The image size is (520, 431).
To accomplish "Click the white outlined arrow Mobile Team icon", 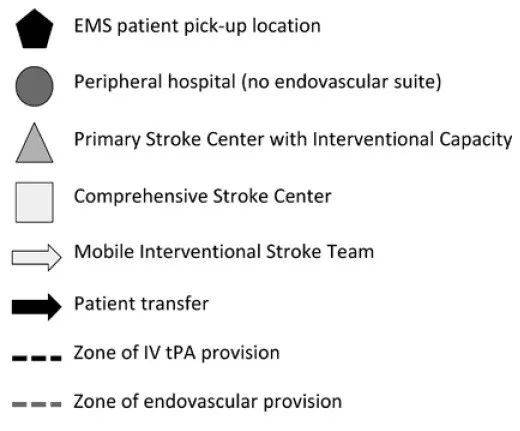I will [x=36, y=258].
